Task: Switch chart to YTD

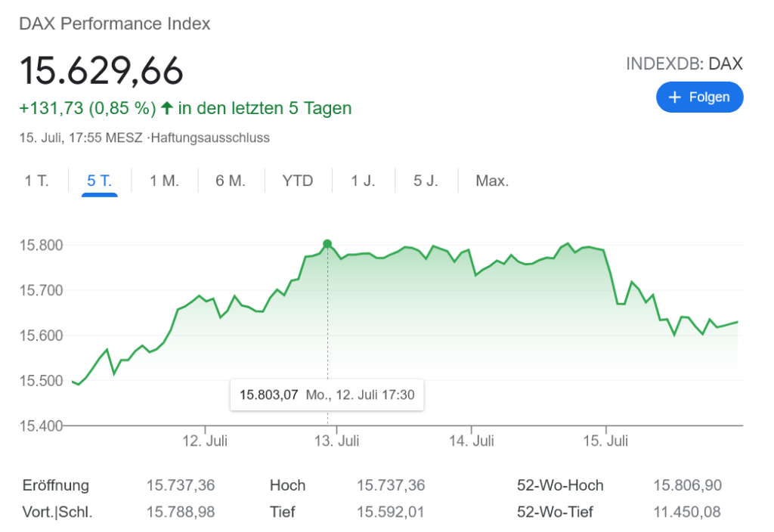Action: pyautogui.click(x=298, y=181)
